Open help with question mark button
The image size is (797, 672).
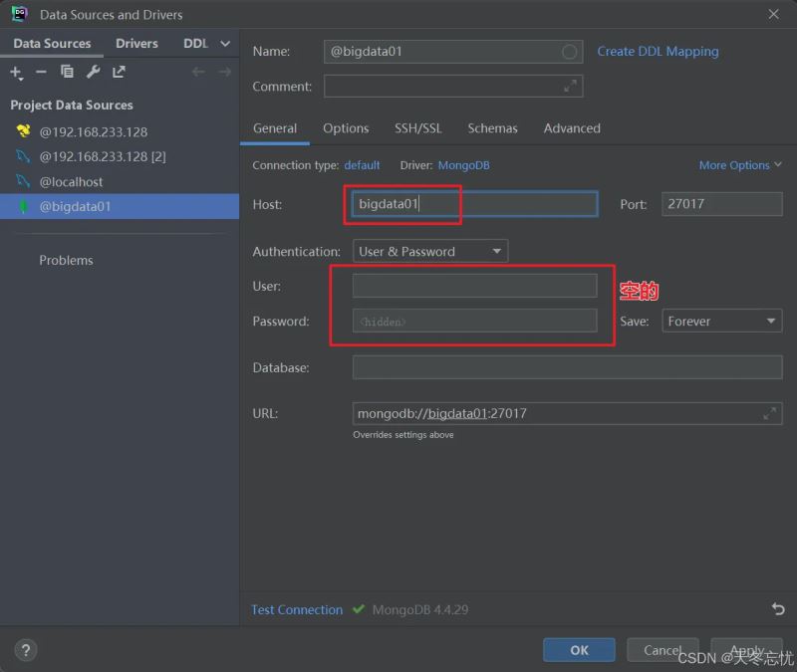26,650
